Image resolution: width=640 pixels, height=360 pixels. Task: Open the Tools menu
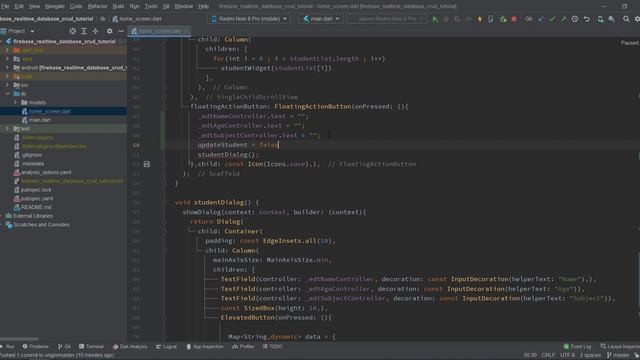[151, 6]
